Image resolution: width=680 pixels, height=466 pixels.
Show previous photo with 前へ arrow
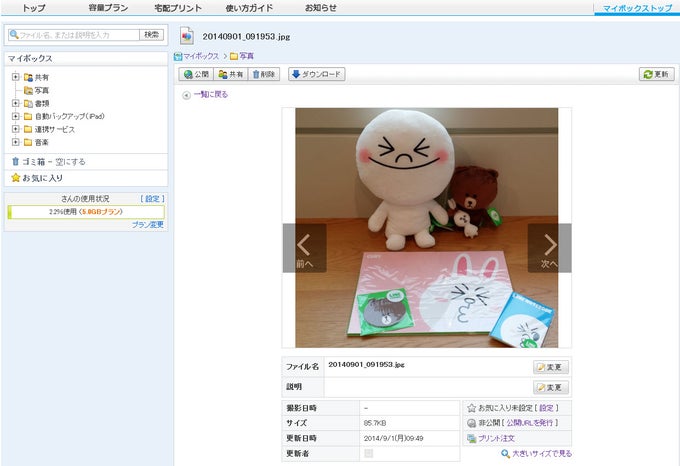pos(304,248)
